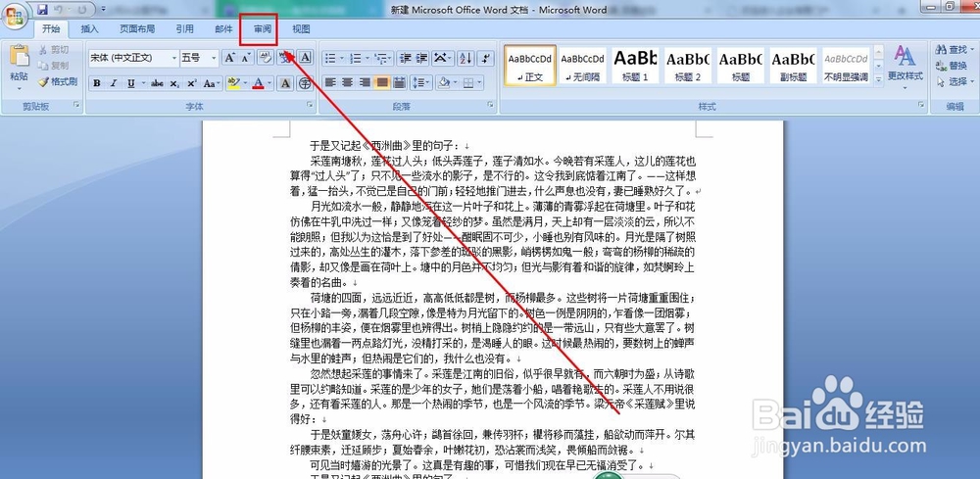Toggle character shading icon

(285, 83)
